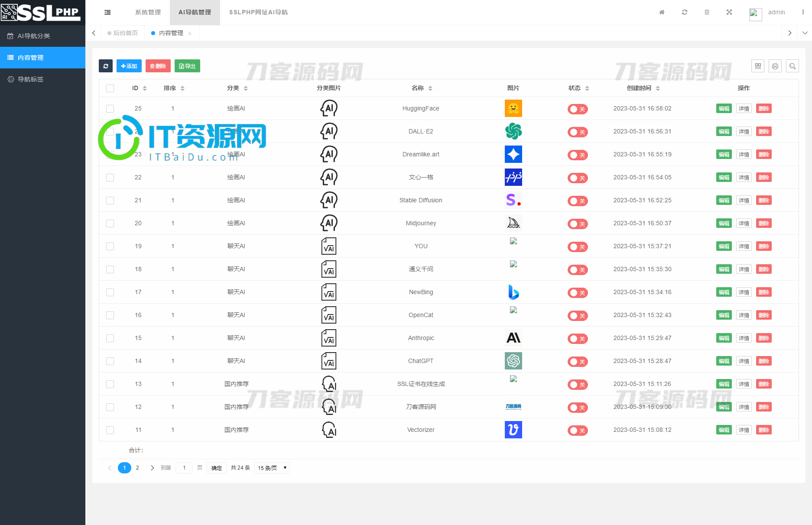The width and height of the screenshot is (812, 525).
Task: Check the row checkbox for ID 19
Action: (110, 246)
